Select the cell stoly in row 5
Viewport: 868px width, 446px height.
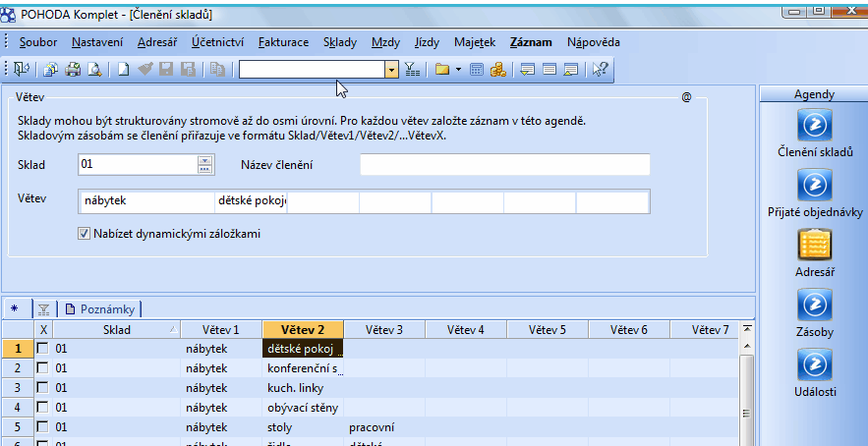[303, 427]
